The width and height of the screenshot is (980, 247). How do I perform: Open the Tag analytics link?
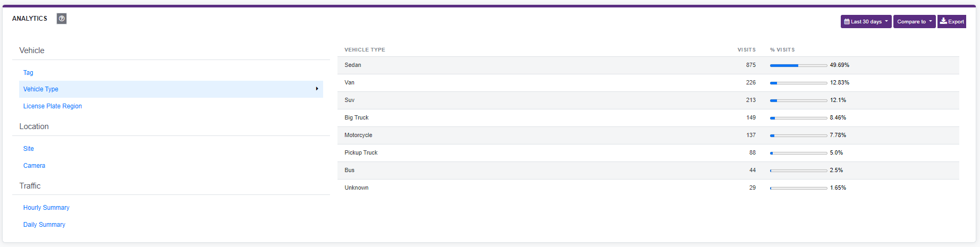[28, 73]
